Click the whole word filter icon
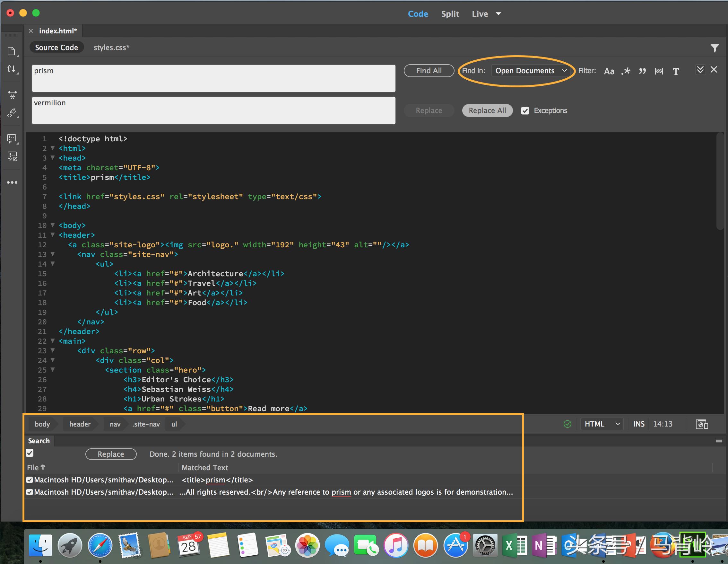The image size is (728, 564). click(x=659, y=71)
